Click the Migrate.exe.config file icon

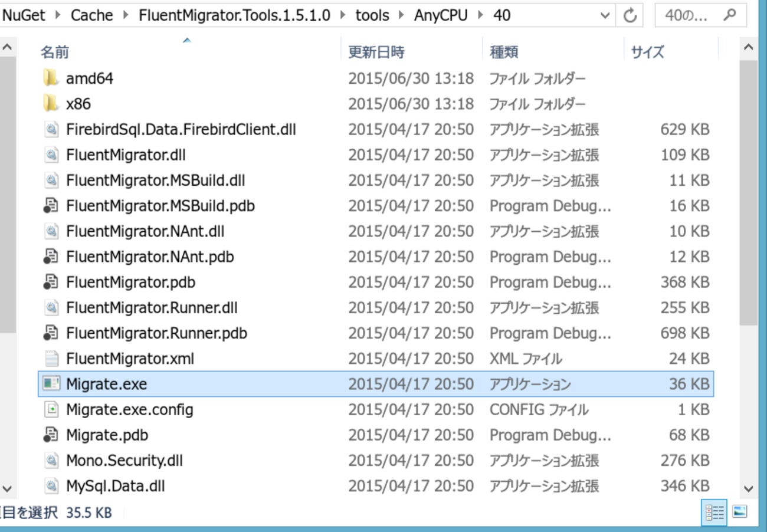pyautogui.click(x=51, y=409)
